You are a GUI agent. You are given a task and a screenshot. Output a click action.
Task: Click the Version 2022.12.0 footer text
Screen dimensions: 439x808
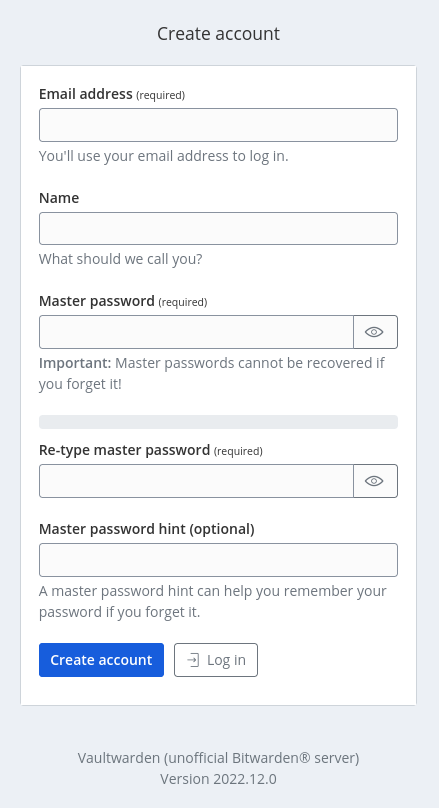pos(218,778)
